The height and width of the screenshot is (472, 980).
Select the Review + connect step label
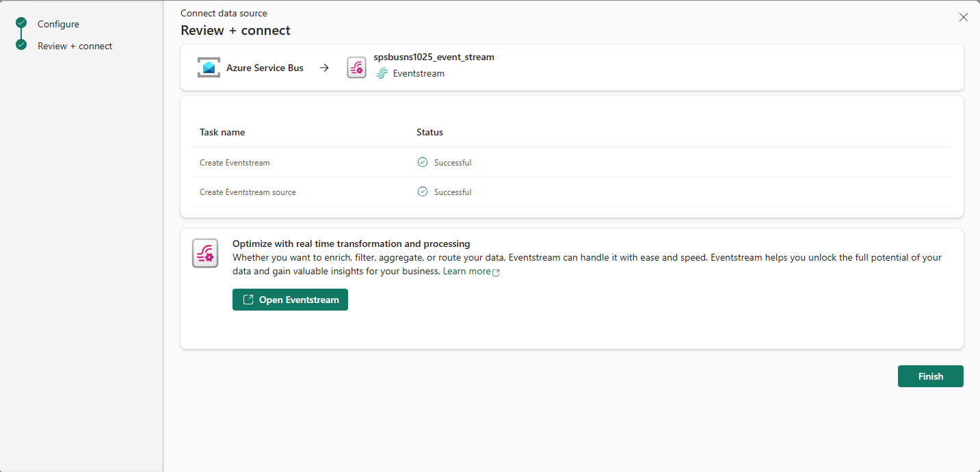(x=75, y=45)
